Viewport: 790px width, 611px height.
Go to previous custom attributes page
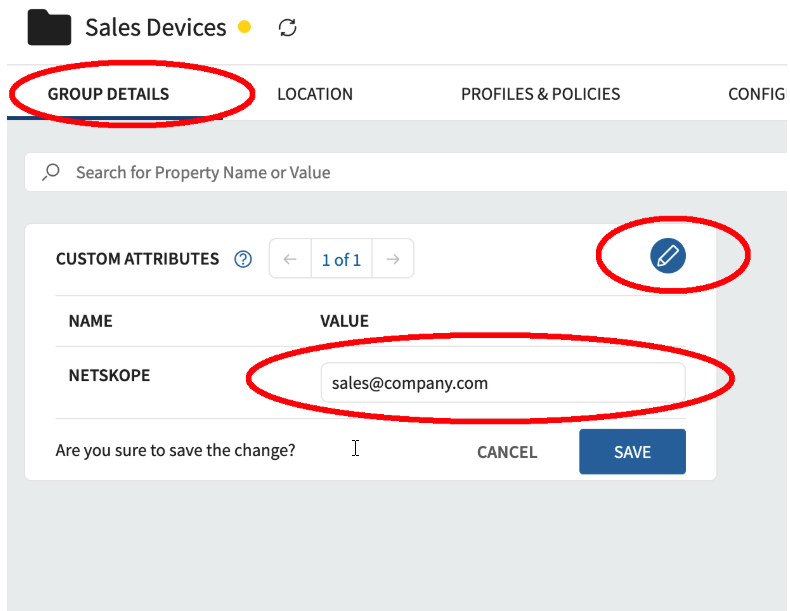point(290,259)
